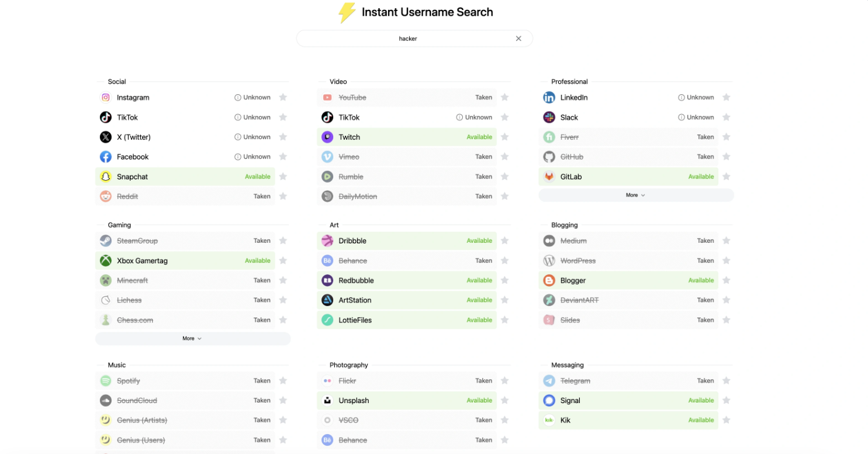868x454 pixels.
Task: Click the Available label beside LottieFiles
Action: pyautogui.click(x=479, y=320)
